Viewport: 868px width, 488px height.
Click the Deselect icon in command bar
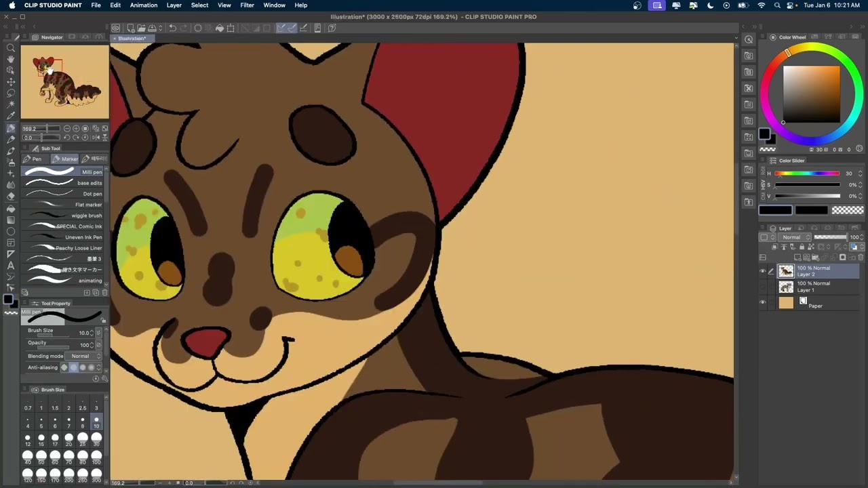pyautogui.click(x=245, y=28)
